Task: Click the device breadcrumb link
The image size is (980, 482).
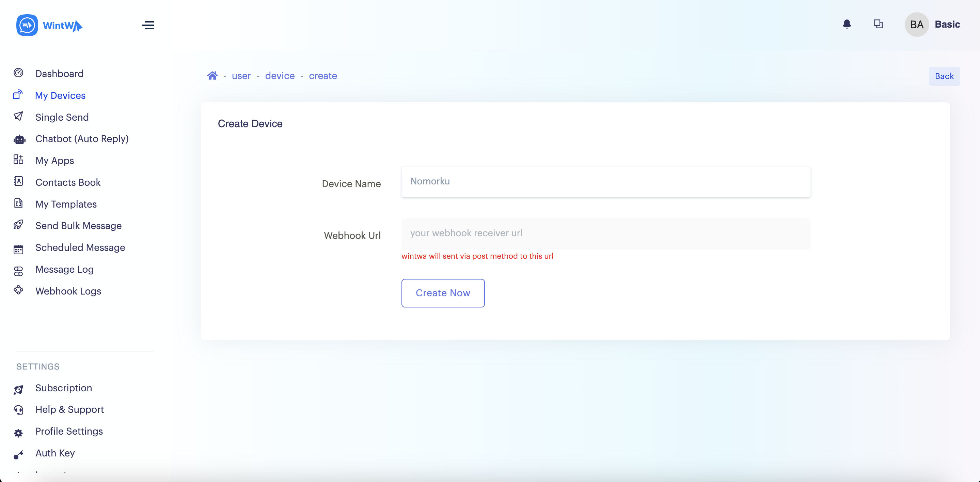Action: point(280,76)
